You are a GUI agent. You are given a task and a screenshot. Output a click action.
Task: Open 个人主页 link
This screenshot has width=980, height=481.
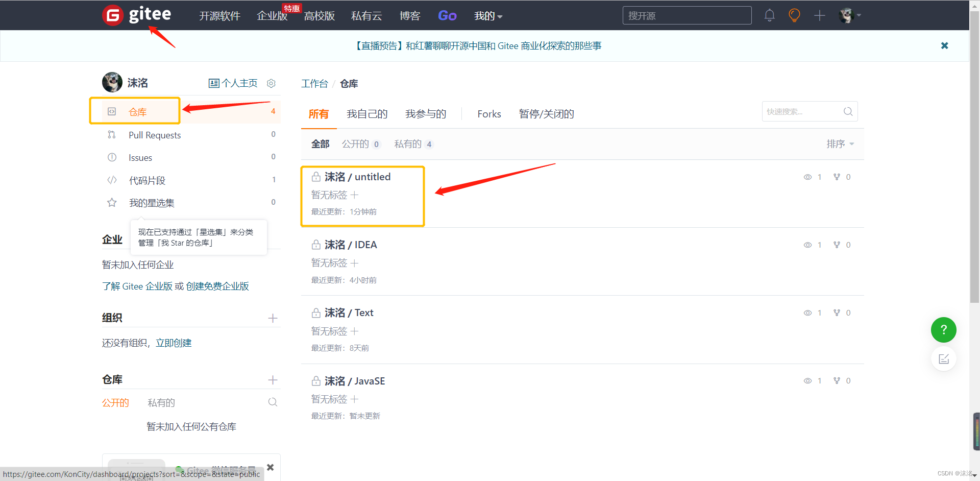click(233, 83)
